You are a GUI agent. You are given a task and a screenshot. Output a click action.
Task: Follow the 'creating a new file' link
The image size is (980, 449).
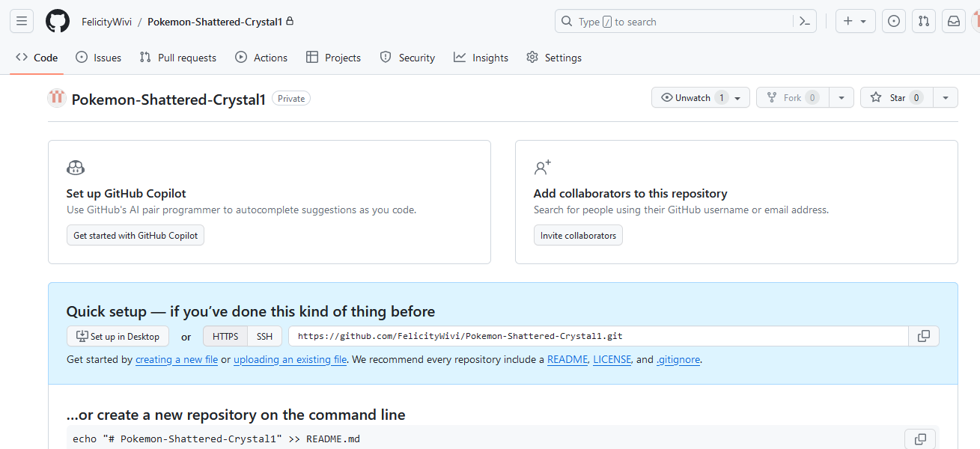click(177, 360)
